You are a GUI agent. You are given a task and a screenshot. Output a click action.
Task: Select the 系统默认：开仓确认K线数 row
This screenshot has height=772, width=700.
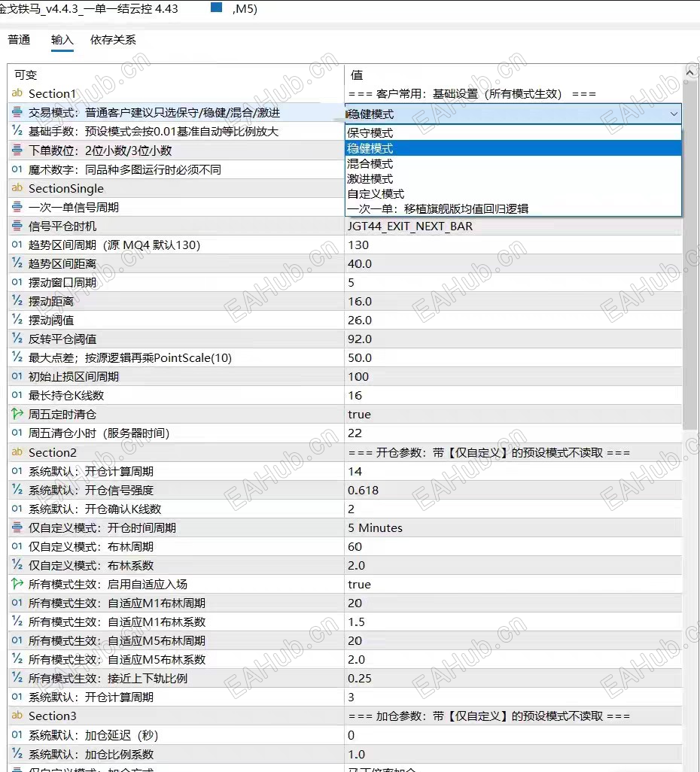tap(345, 509)
